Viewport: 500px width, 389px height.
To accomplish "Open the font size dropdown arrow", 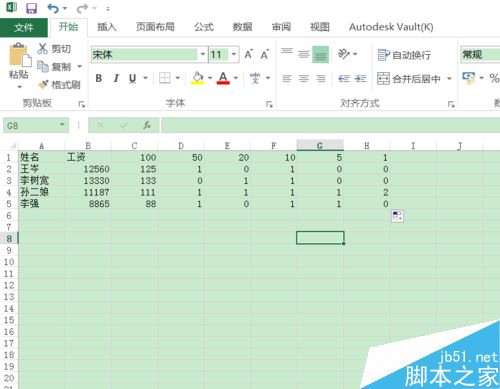I will click(234, 54).
